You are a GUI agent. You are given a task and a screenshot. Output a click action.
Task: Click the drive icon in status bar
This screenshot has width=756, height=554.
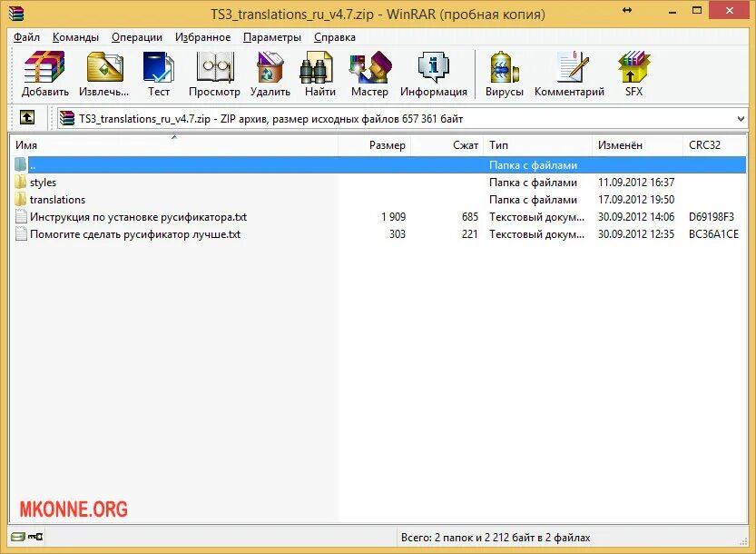click(x=18, y=537)
